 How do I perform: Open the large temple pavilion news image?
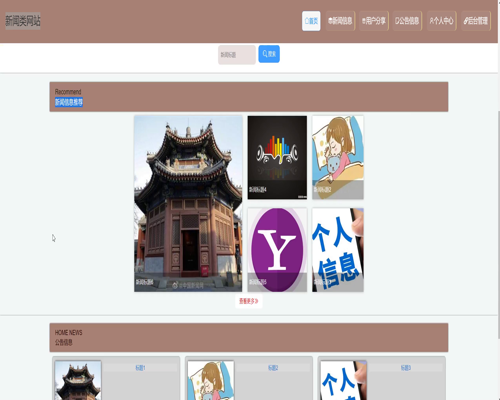188,204
